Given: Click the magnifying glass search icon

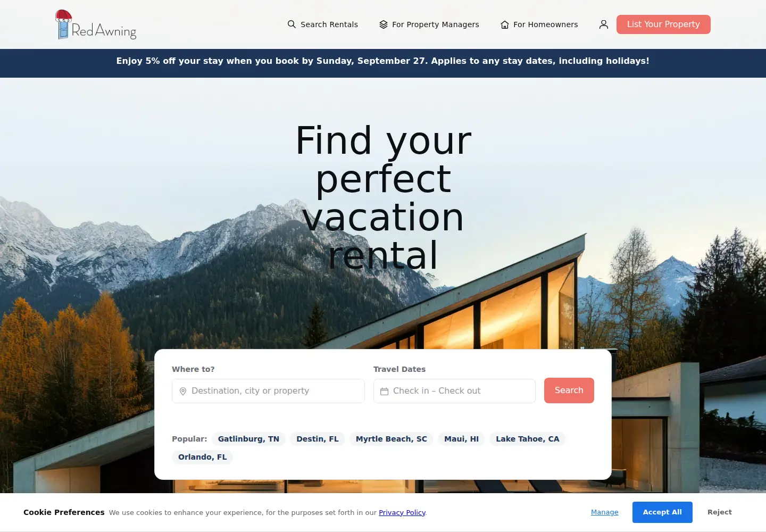Looking at the screenshot, I should point(292,24).
